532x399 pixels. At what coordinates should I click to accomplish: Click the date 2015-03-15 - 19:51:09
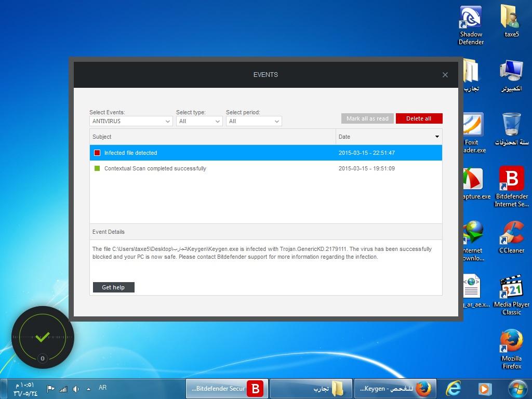367,168
